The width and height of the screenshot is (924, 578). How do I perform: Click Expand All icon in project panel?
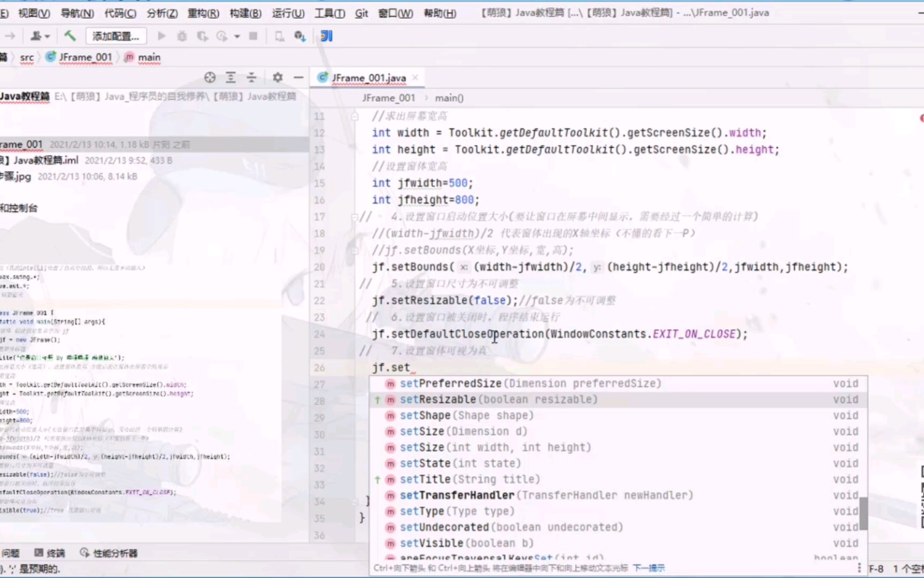[230, 78]
